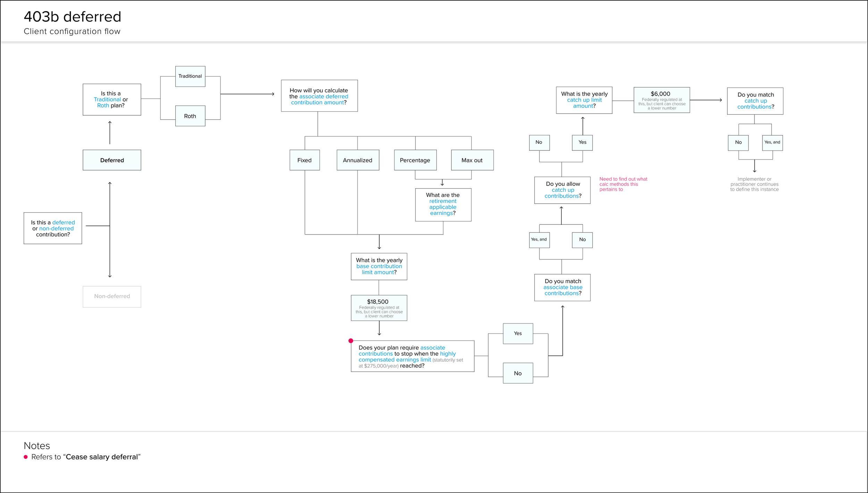Viewport: 868px width, 493px height.
Task: Click the Deferred box
Action: [x=112, y=160]
